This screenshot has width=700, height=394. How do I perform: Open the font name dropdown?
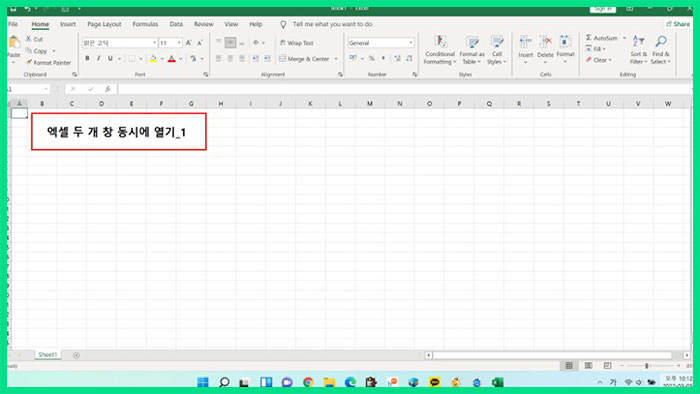click(x=154, y=43)
